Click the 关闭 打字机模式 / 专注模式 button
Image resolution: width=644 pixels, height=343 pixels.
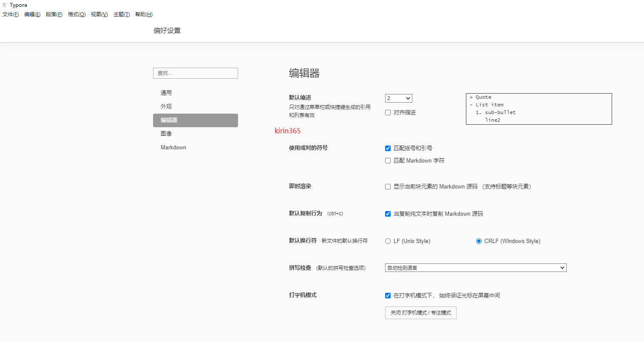coord(421,313)
